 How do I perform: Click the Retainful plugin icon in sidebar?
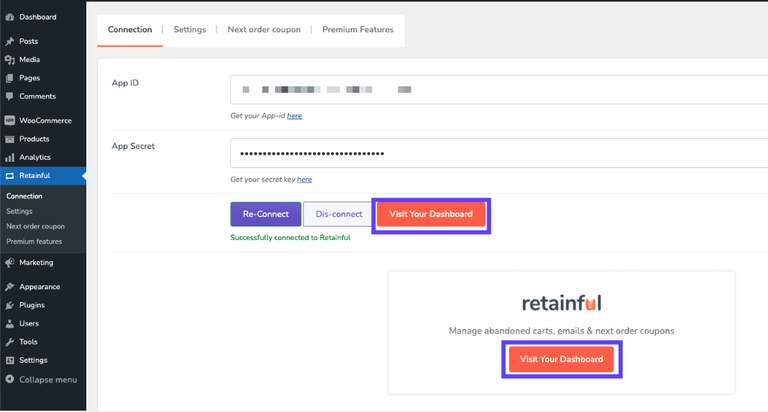[9, 176]
